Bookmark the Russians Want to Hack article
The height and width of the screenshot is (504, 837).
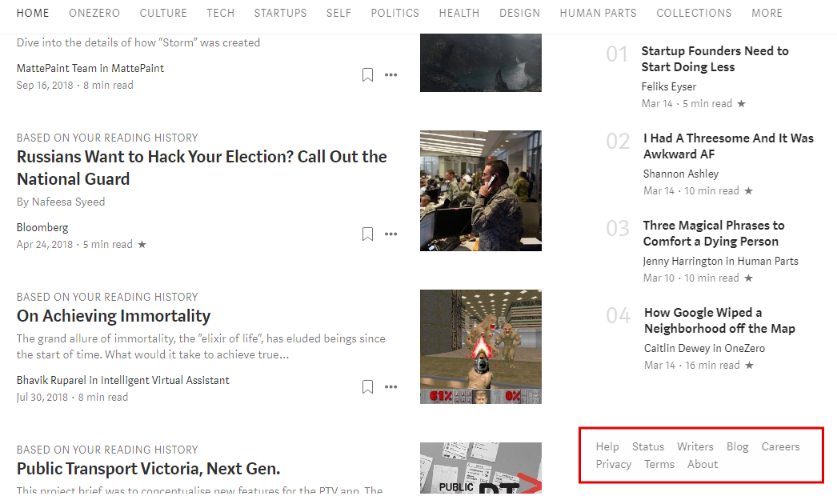tap(367, 234)
